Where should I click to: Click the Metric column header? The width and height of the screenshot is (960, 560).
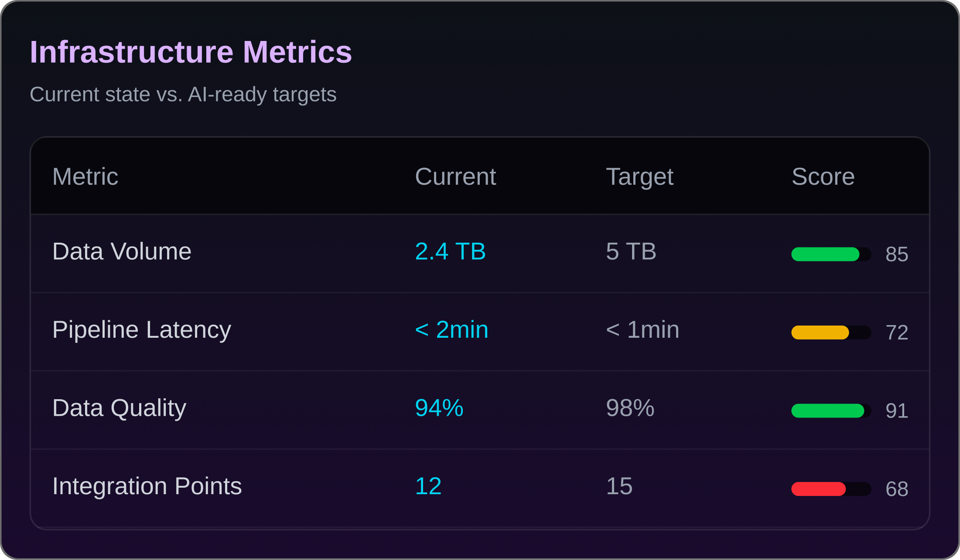coord(85,176)
